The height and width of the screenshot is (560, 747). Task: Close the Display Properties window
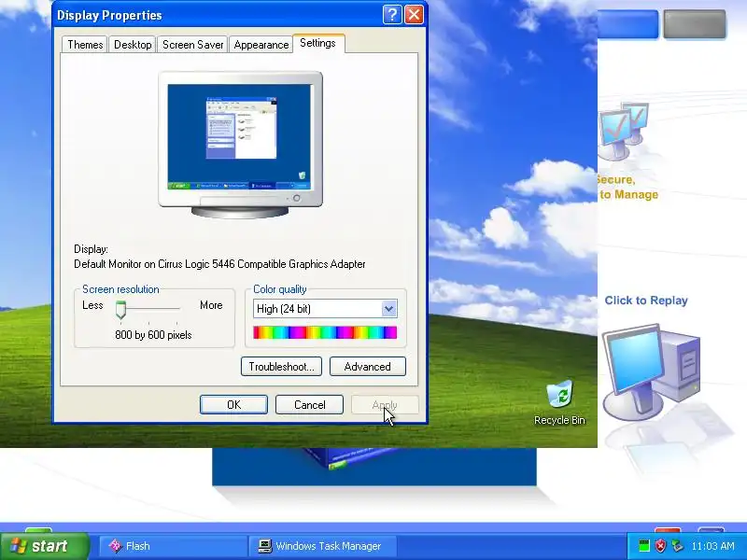point(414,15)
